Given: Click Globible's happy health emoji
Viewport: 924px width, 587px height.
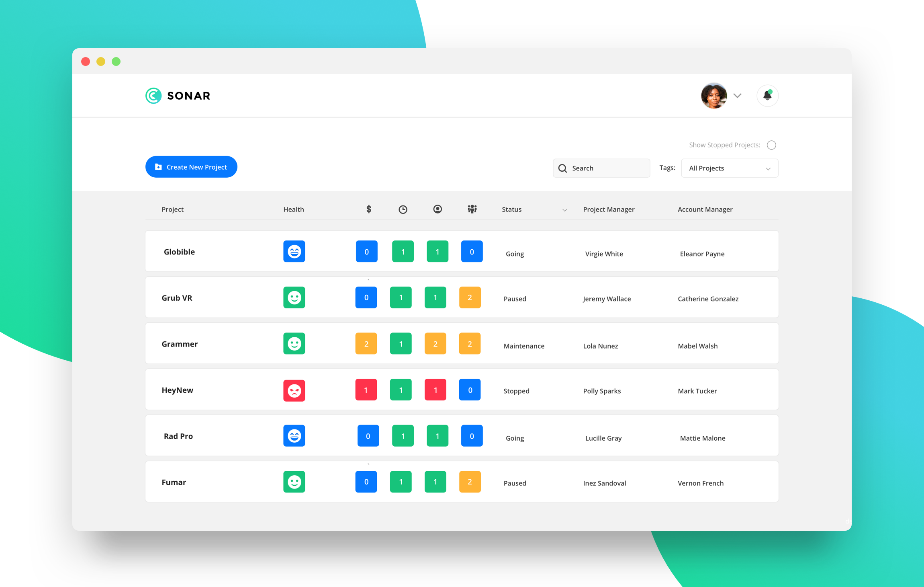Looking at the screenshot, I should pos(294,251).
